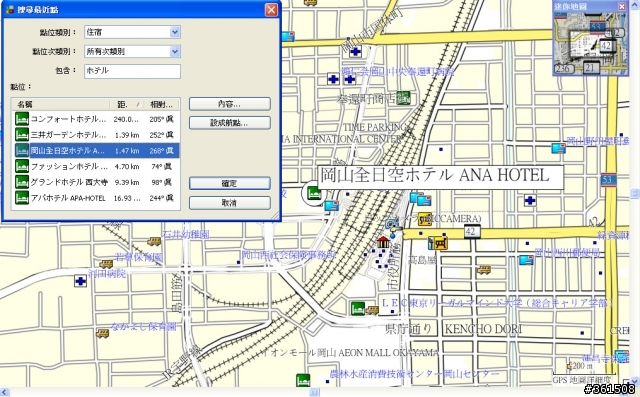
Task: Select the 三井ガーデンホテル result row
Action: [x=96, y=135]
